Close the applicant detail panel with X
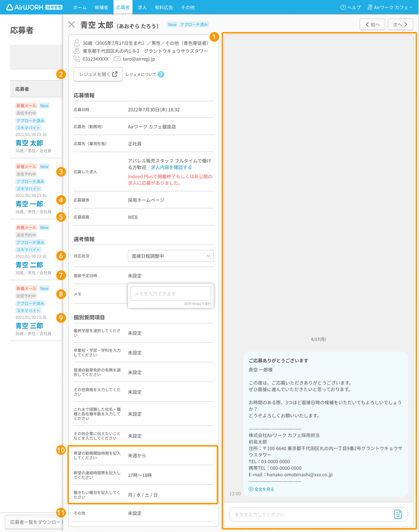This screenshot has height=532, width=419. coord(72,24)
